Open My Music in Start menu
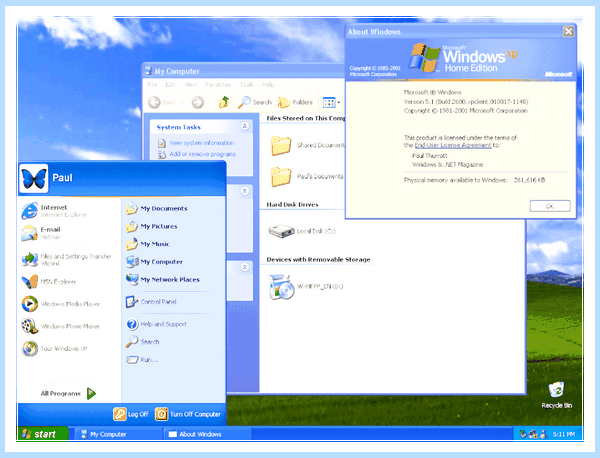Viewport: 600px width, 458px height. [x=148, y=244]
